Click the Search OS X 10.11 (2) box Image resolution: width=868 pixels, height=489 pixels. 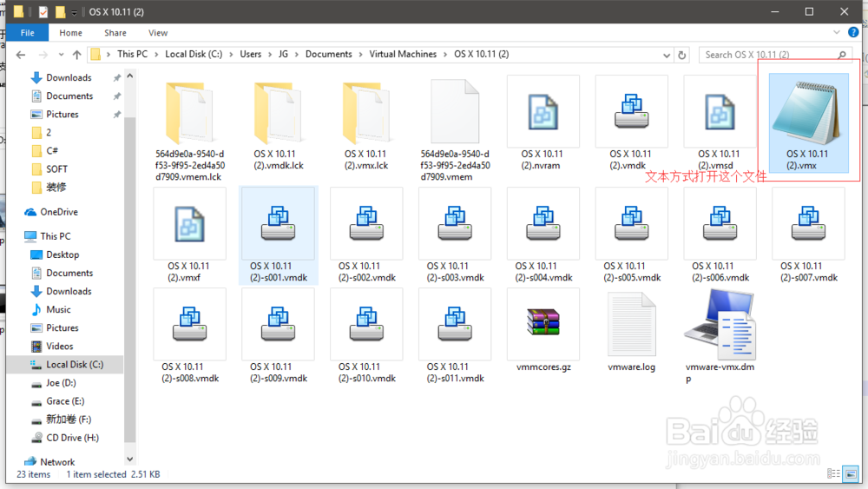(775, 55)
